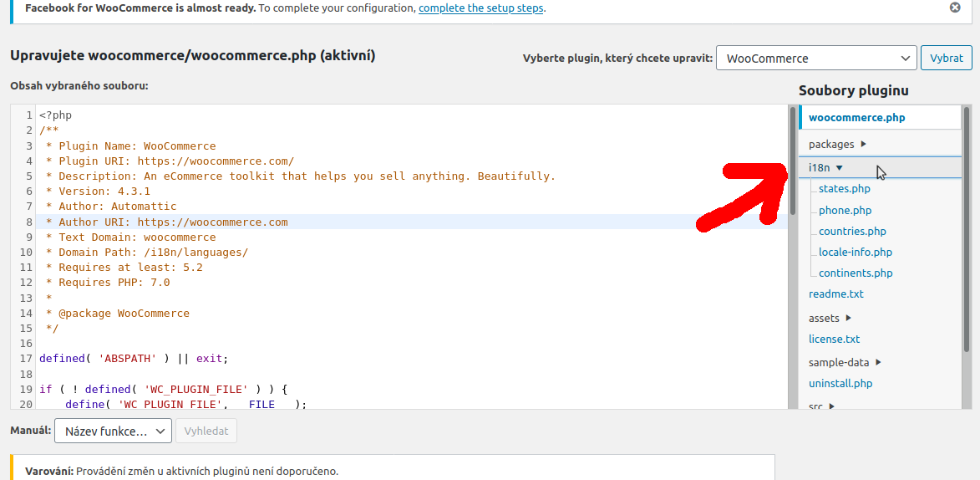
Task: Select woocommerce.php in plugin files list
Action: click(x=856, y=118)
